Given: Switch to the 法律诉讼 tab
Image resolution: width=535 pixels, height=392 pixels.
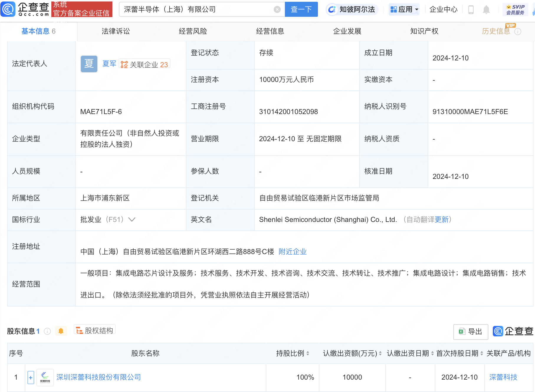Looking at the screenshot, I should (x=115, y=31).
